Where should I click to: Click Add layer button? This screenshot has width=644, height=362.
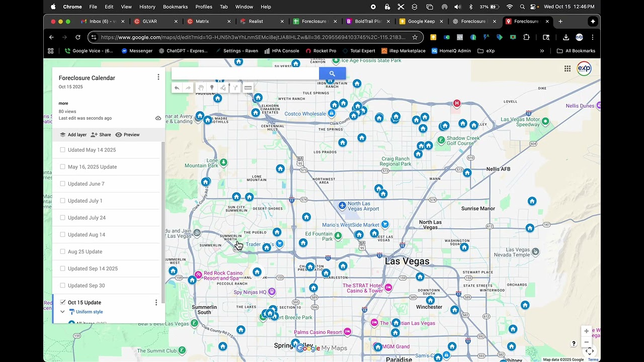click(73, 135)
